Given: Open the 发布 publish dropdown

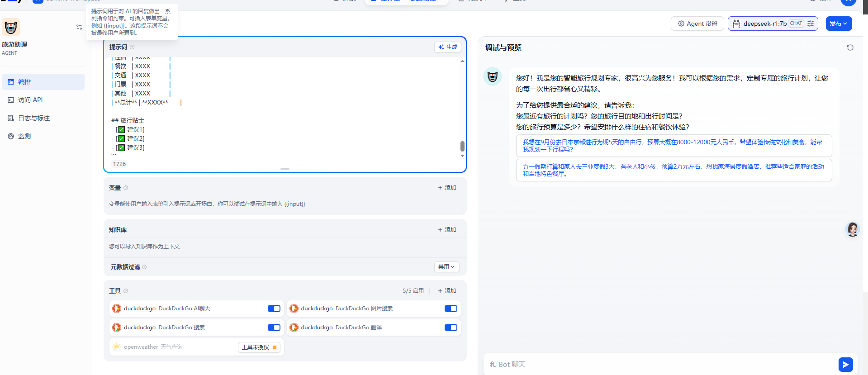Looking at the screenshot, I should 839,24.
